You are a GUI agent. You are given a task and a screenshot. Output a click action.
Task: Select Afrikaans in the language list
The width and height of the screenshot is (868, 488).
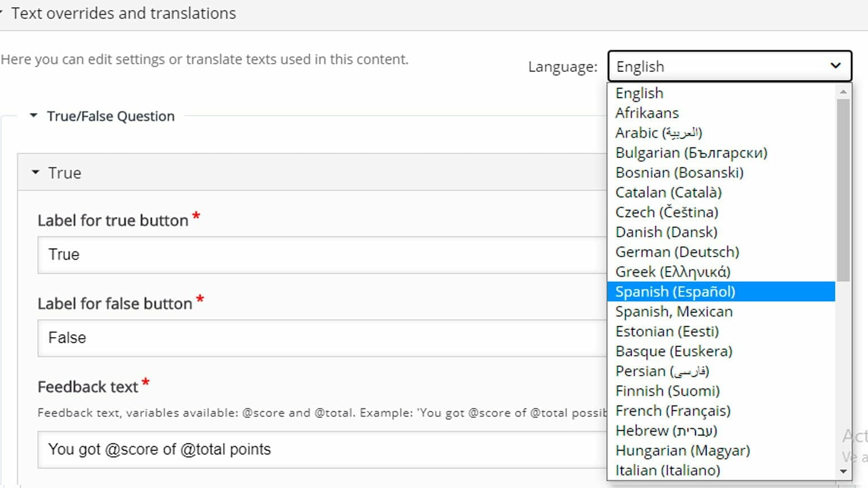click(721, 113)
